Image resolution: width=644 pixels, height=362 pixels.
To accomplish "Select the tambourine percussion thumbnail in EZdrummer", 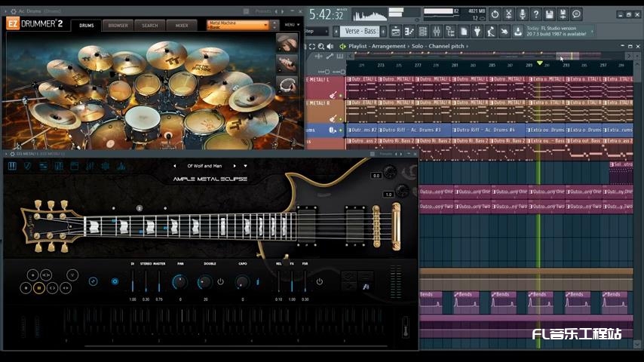I will coord(287,86).
